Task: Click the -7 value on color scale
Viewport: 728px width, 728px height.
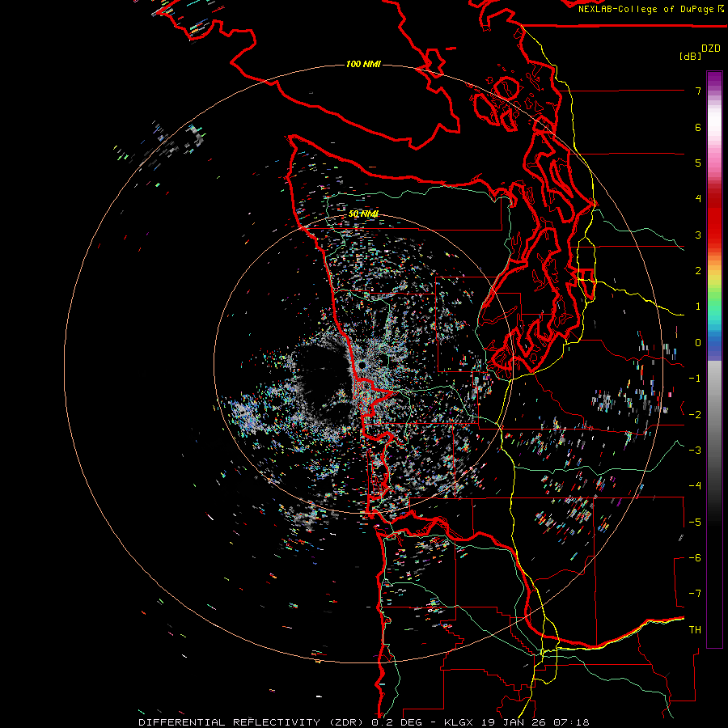Action: tap(695, 594)
